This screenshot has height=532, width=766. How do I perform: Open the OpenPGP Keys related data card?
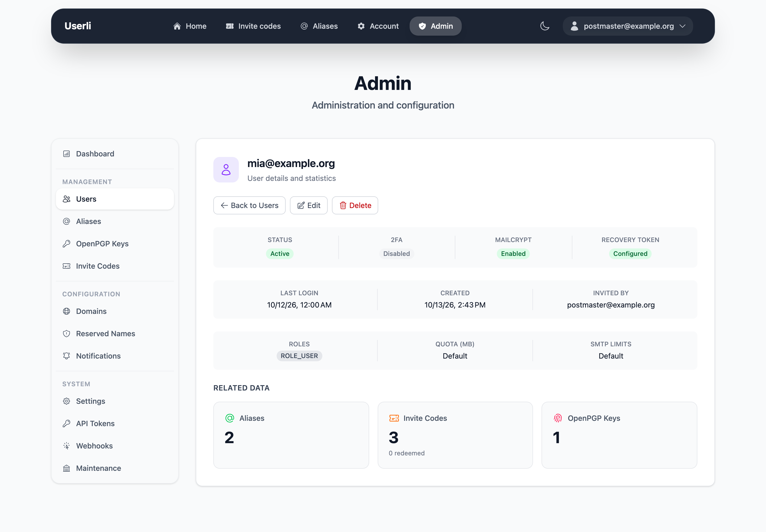619,435
